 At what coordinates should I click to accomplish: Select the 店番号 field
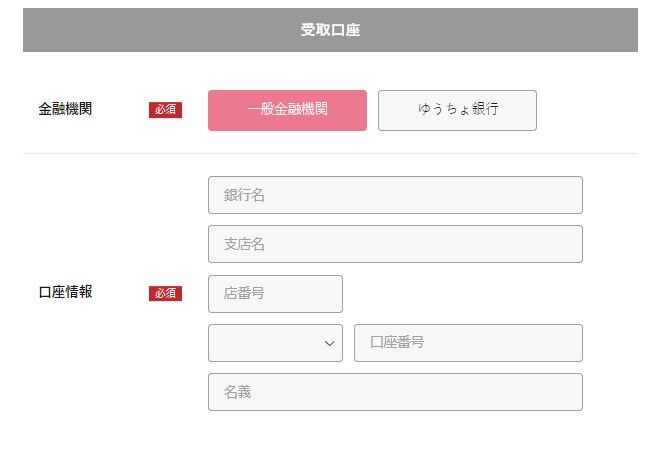[275, 294]
